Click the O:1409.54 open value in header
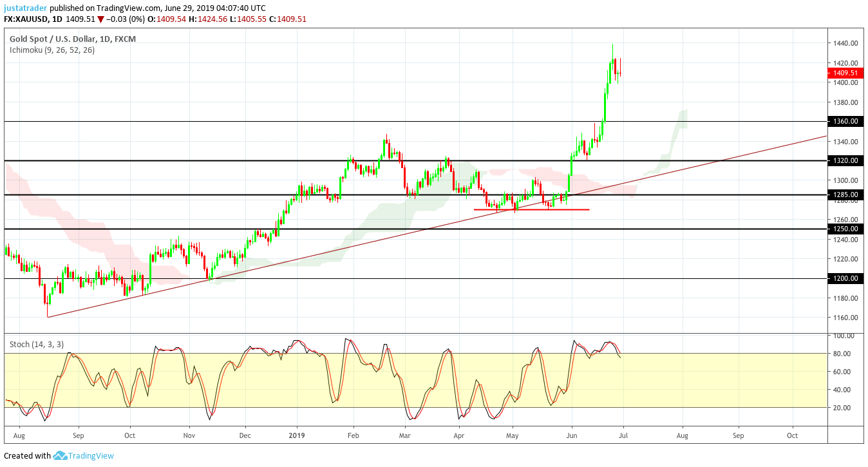Image resolution: width=868 pixels, height=467 pixels. tap(167, 19)
